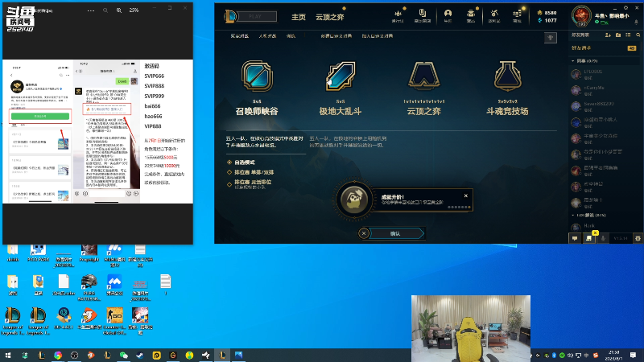Image resolution: width=644 pixels, height=362 pixels.
Task: Click the 25% zoom level in image viewer
Action: coord(134,10)
